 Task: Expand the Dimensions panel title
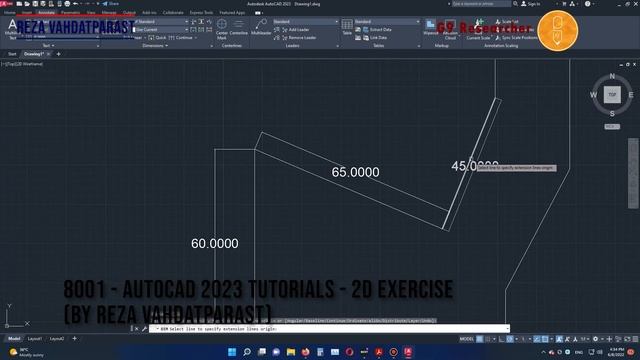[x=155, y=46]
